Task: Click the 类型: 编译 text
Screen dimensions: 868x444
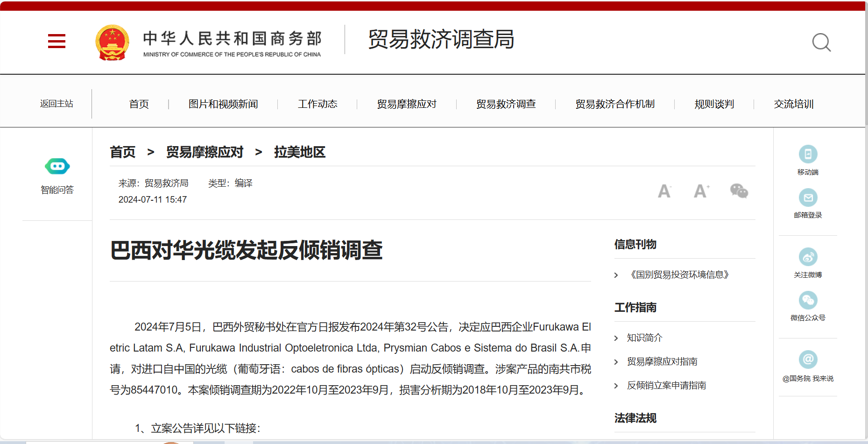Action: [230, 183]
